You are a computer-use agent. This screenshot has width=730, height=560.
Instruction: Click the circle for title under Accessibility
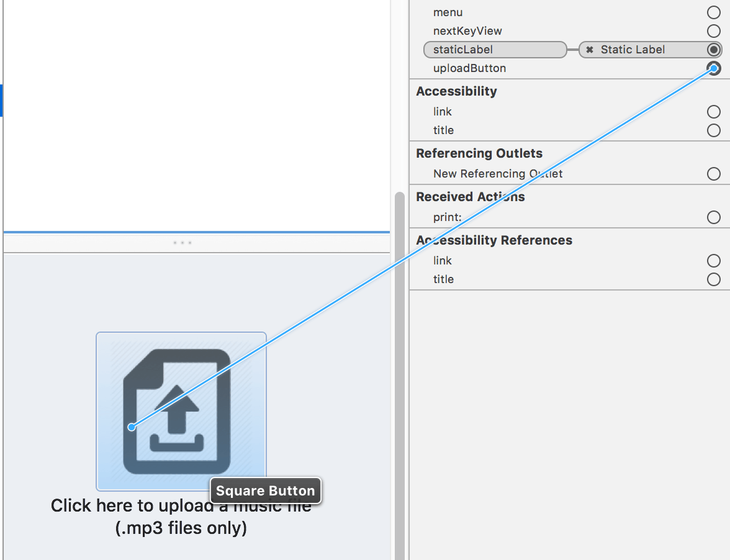pos(714,130)
